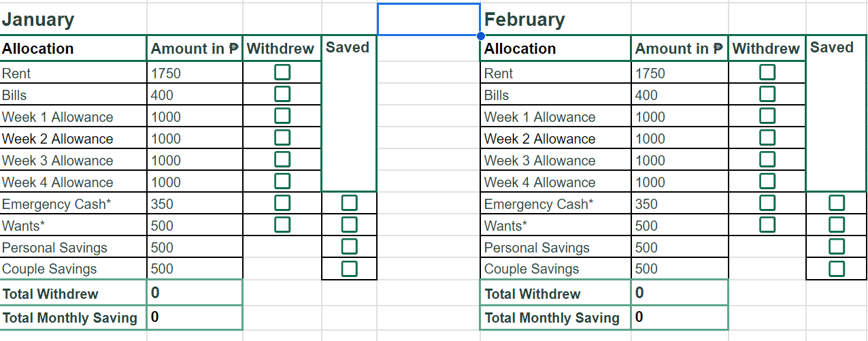Tick January Wants Saved checkbox

tap(349, 225)
